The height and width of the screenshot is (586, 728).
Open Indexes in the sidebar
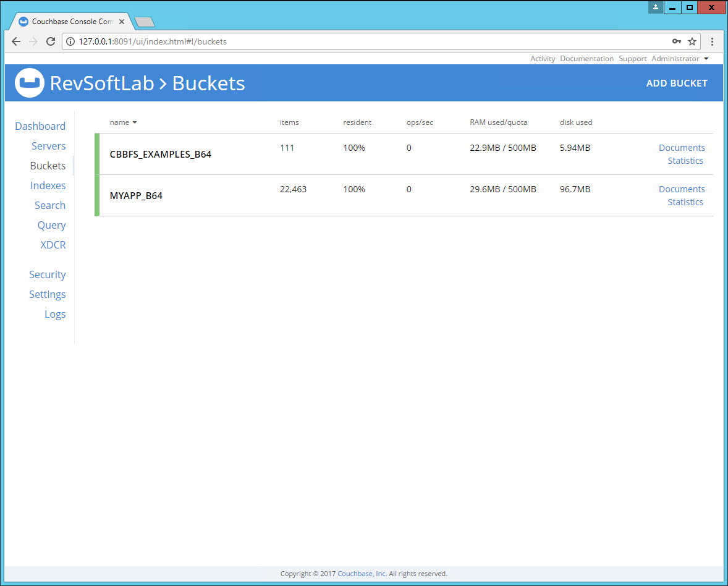tap(48, 185)
